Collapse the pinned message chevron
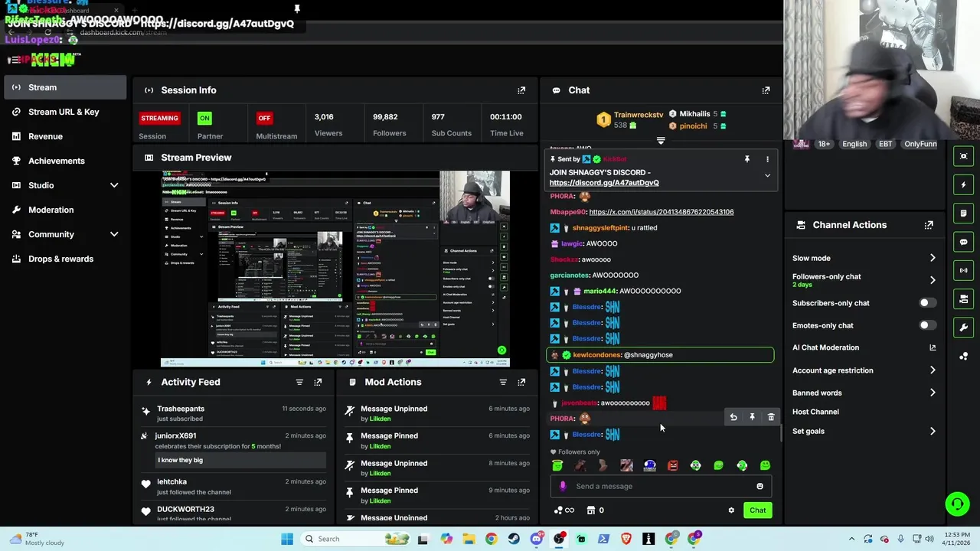This screenshot has width=980, height=551. pos(767,176)
